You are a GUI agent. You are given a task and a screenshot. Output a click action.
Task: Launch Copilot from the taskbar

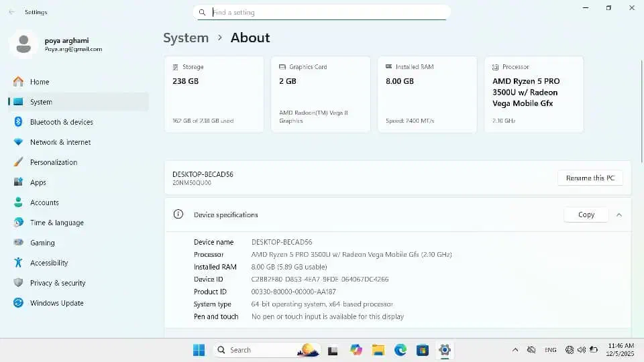[356, 350]
